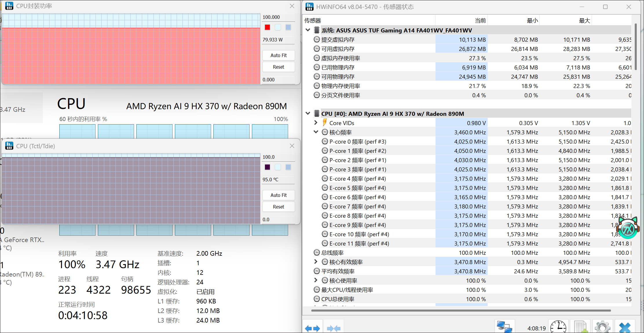Click Reset in CPU (Tctl/Tdie) graph window
The width and height of the screenshot is (644, 333).
pyautogui.click(x=279, y=207)
